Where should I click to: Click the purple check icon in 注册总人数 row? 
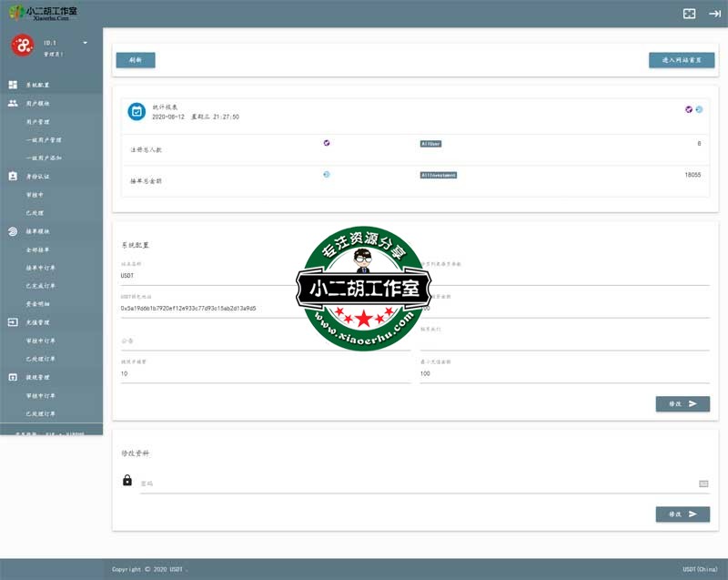[x=327, y=143]
